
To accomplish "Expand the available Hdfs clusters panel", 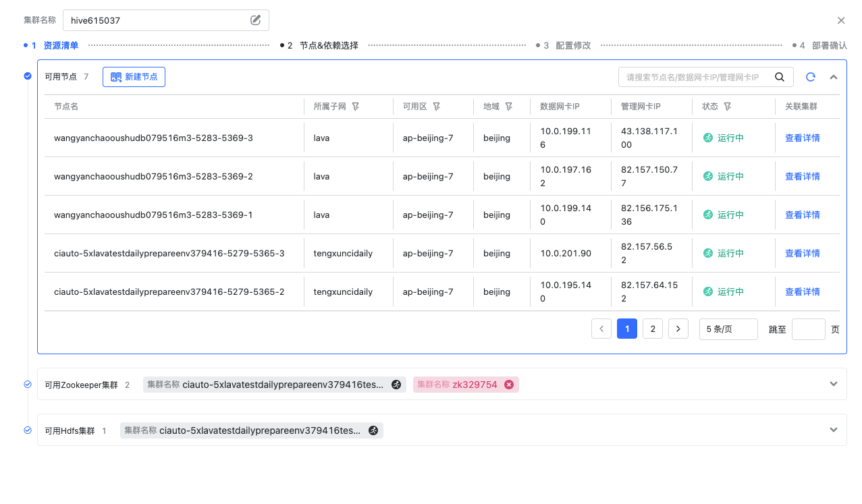I will (x=834, y=430).
